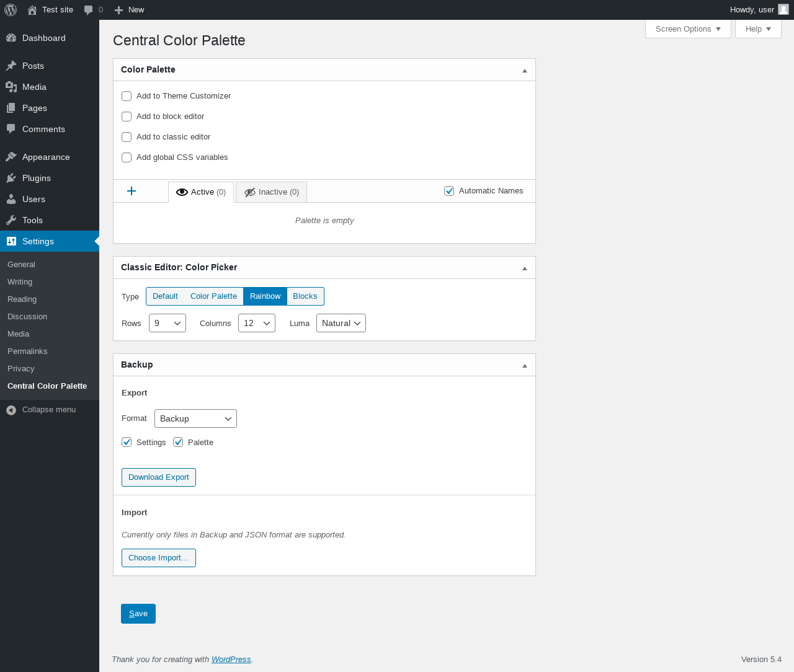
Task: Click the eye icon on the Active tab
Action: pyautogui.click(x=182, y=192)
